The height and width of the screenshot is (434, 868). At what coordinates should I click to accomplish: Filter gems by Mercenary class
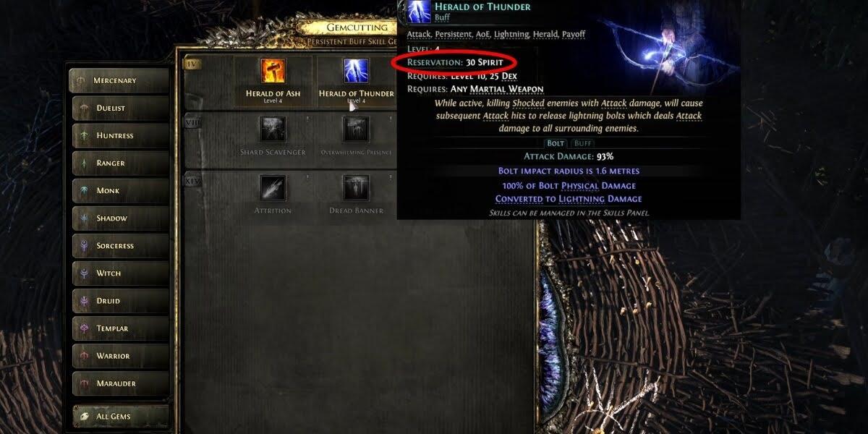click(119, 80)
